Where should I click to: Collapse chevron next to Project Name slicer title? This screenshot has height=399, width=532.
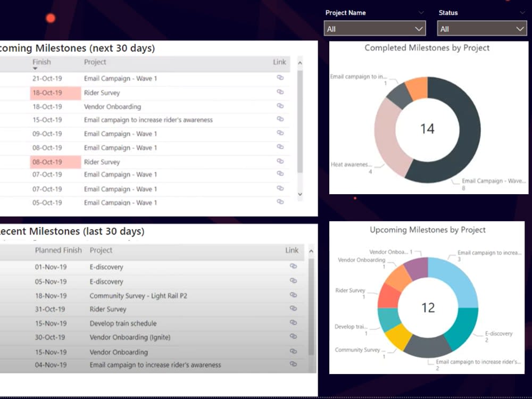421,13
